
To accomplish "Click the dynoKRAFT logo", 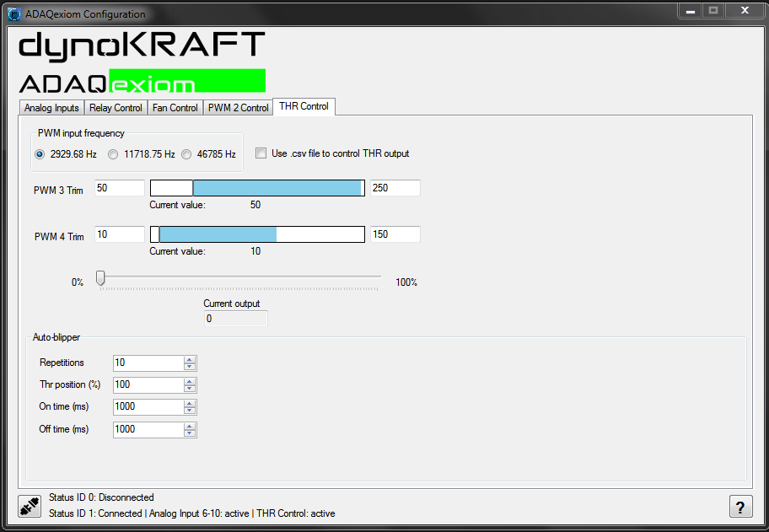I will coord(142,46).
